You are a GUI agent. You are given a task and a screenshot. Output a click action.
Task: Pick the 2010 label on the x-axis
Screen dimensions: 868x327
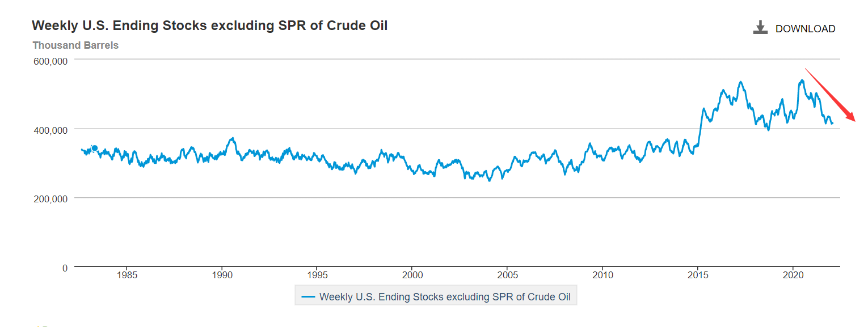point(602,275)
